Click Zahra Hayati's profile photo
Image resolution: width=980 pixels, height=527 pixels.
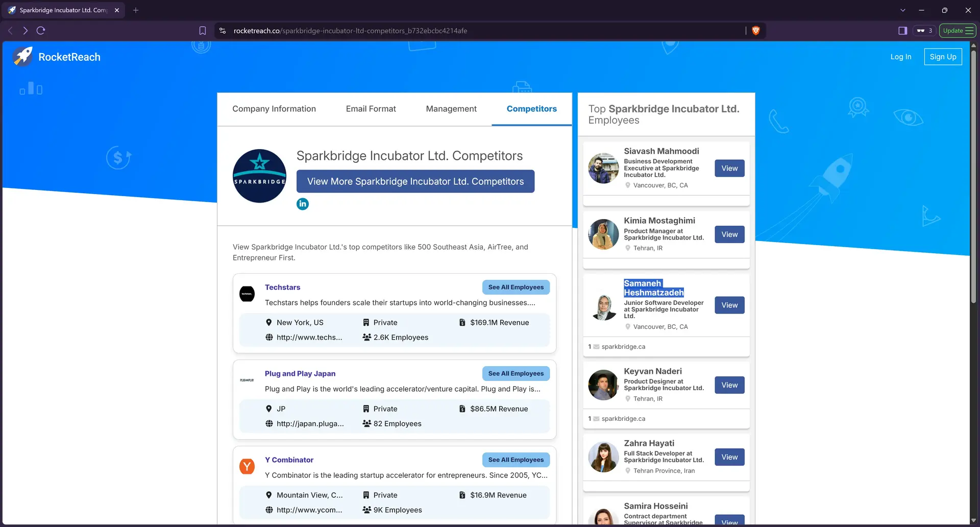click(x=603, y=457)
